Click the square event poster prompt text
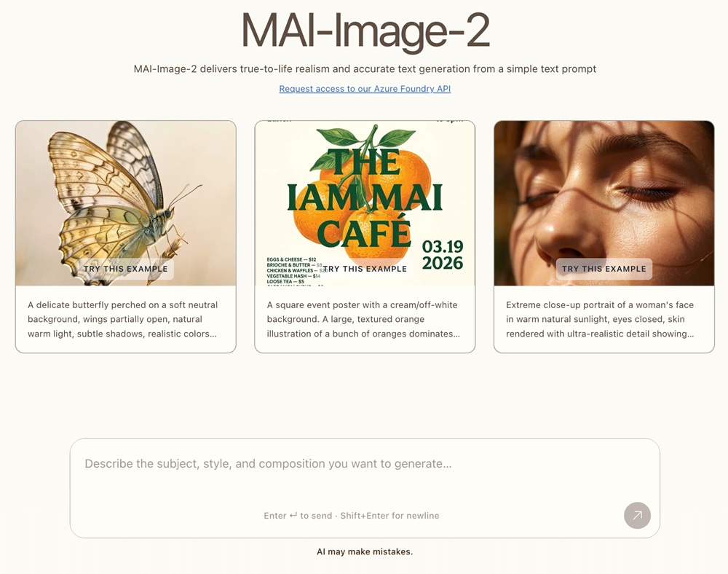This screenshot has height=574, width=728. coord(363,320)
